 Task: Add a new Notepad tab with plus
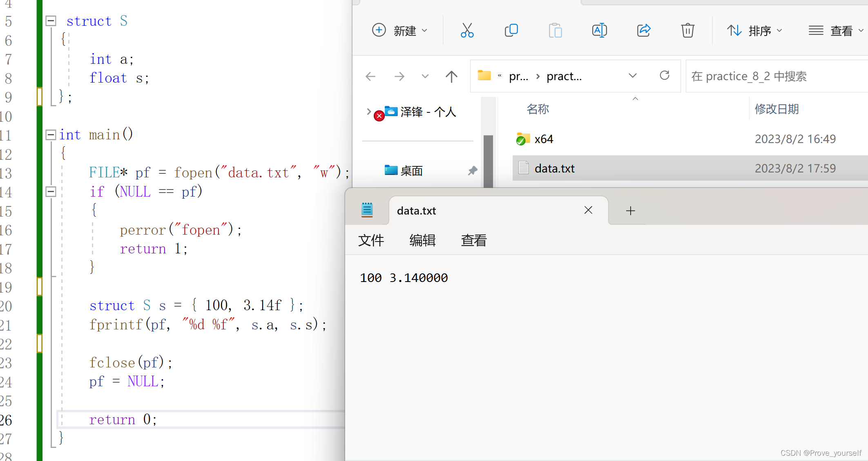click(x=630, y=211)
